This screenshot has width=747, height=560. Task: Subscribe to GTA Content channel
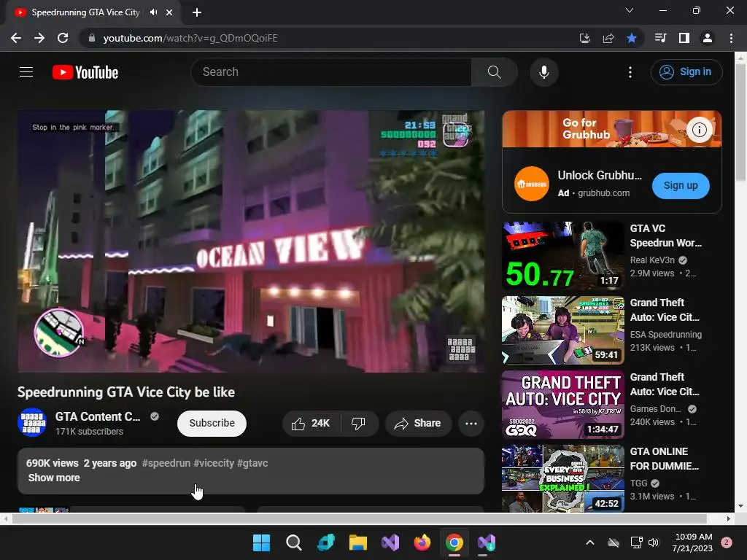click(212, 424)
